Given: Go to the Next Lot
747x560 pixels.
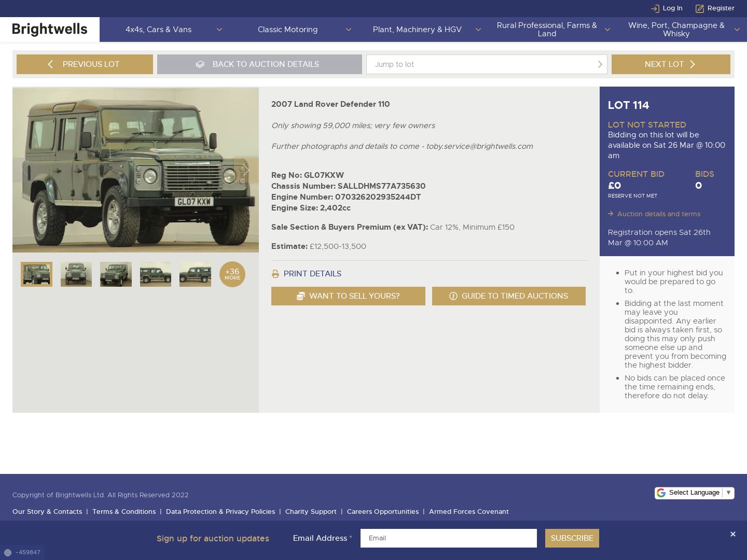Looking at the screenshot, I should [671, 64].
